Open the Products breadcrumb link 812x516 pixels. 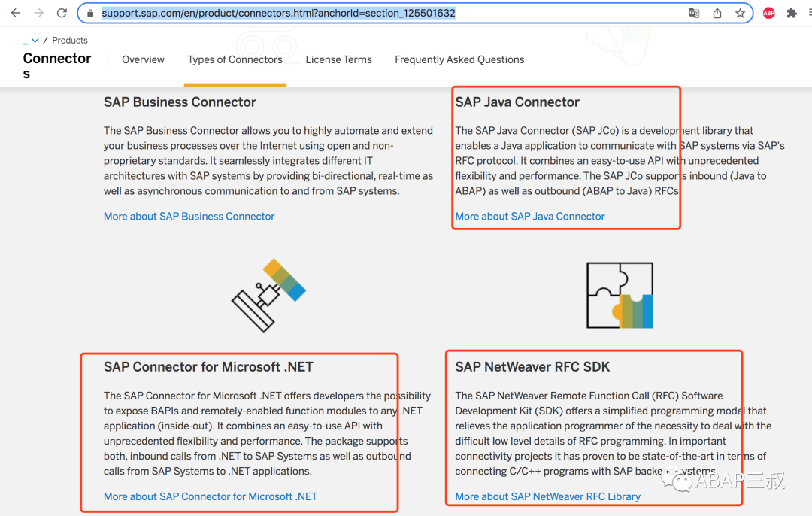click(70, 41)
